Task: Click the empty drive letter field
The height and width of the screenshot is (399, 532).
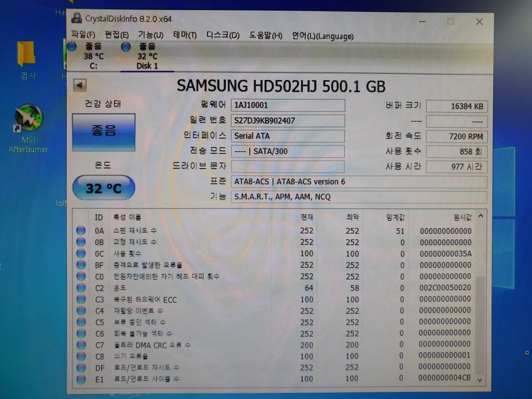Action: coord(288,167)
